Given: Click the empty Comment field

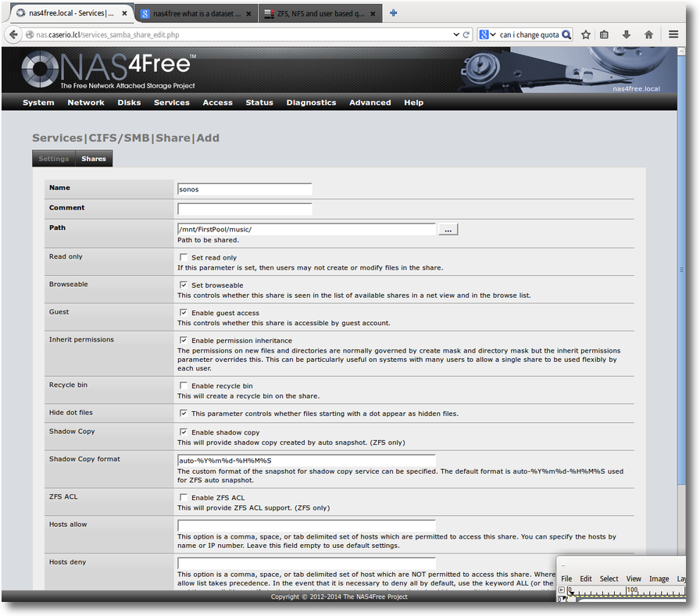Looking at the screenshot, I should pos(245,209).
